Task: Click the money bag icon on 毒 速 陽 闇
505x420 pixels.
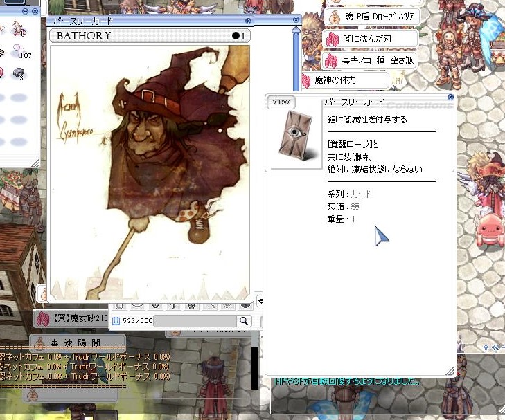Action: [39, 343]
